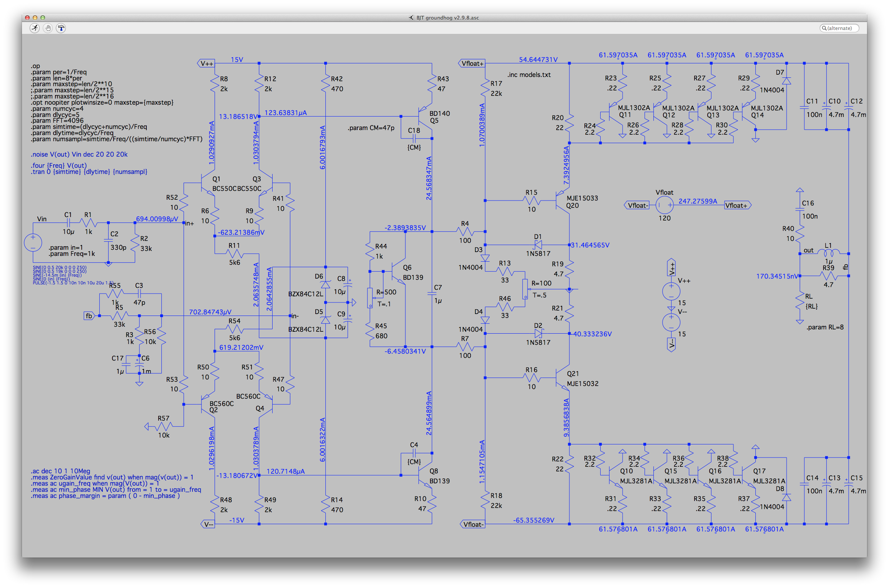Click the Vin source label

click(42, 219)
